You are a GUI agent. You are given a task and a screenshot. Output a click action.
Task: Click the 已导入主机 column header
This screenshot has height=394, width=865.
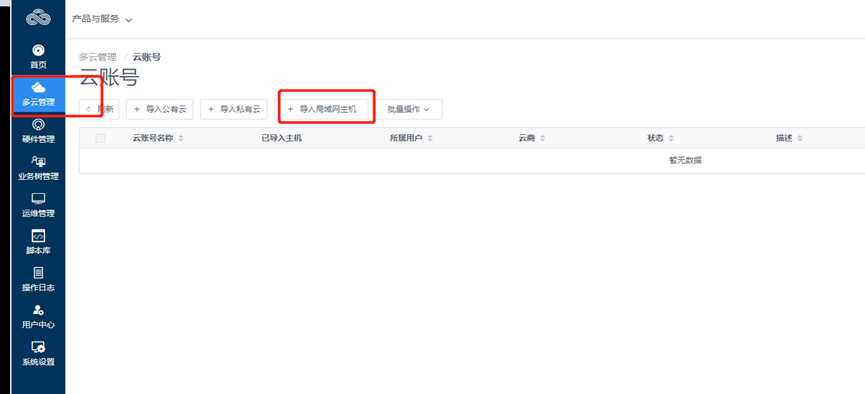click(x=281, y=139)
